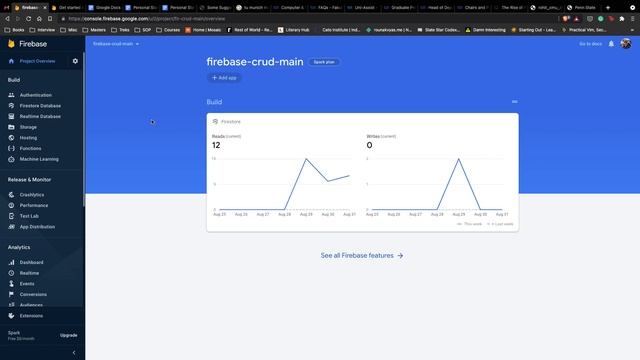Viewport: 640px width, 360px height.
Task: Click This week chart legend
Action: pyautogui.click(x=469, y=224)
